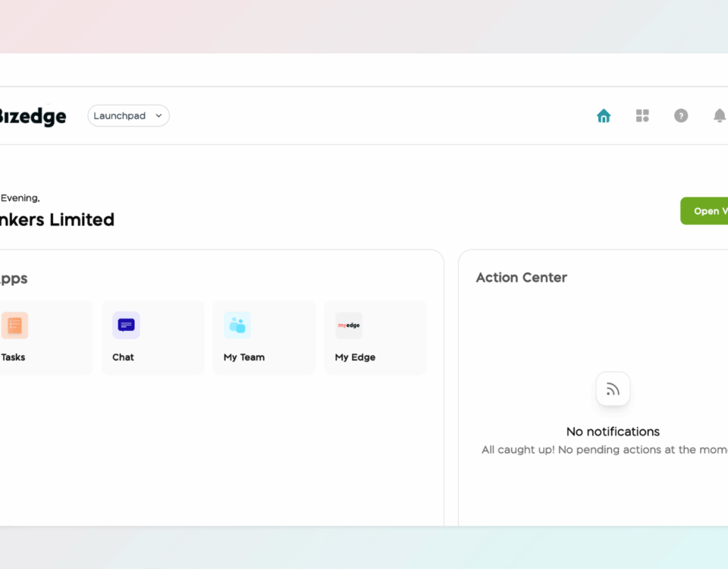This screenshot has width=728, height=569.
Task: Select the Chat label under Apps
Action: point(123,357)
